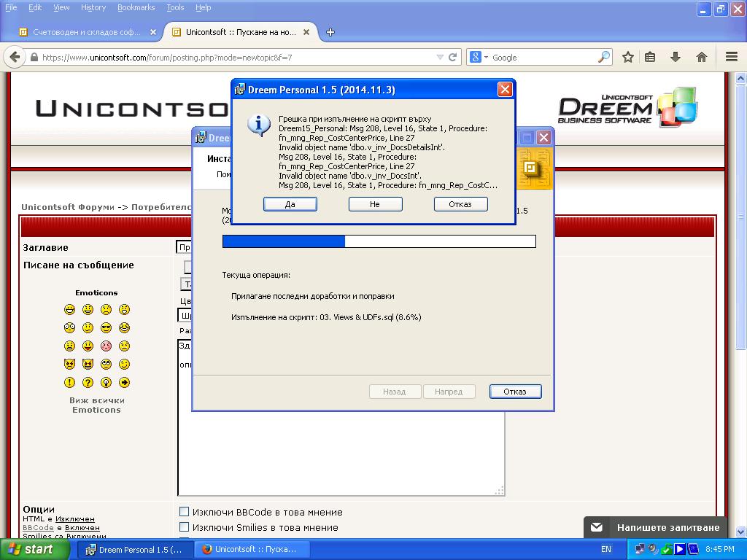The width and height of the screenshot is (747, 560).
Task: Insert the lightbulb idea emoticon
Action: coord(106,382)
